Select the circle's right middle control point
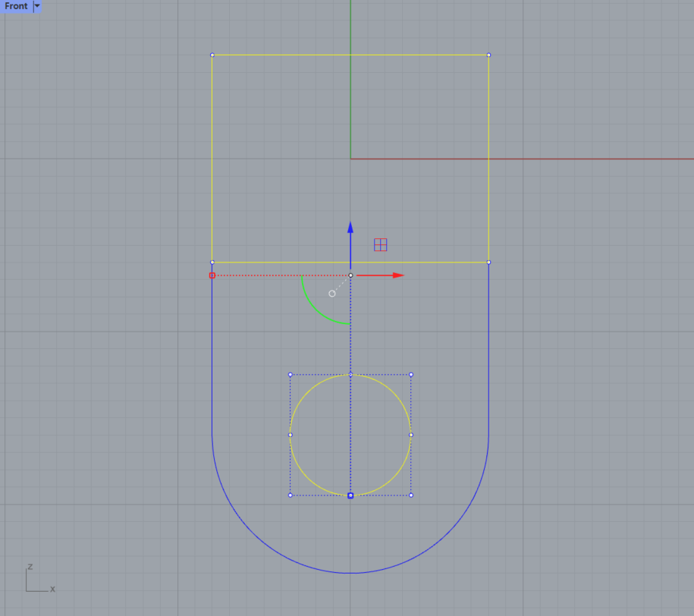This screenshot has height=616, width=694. [411, 435]
